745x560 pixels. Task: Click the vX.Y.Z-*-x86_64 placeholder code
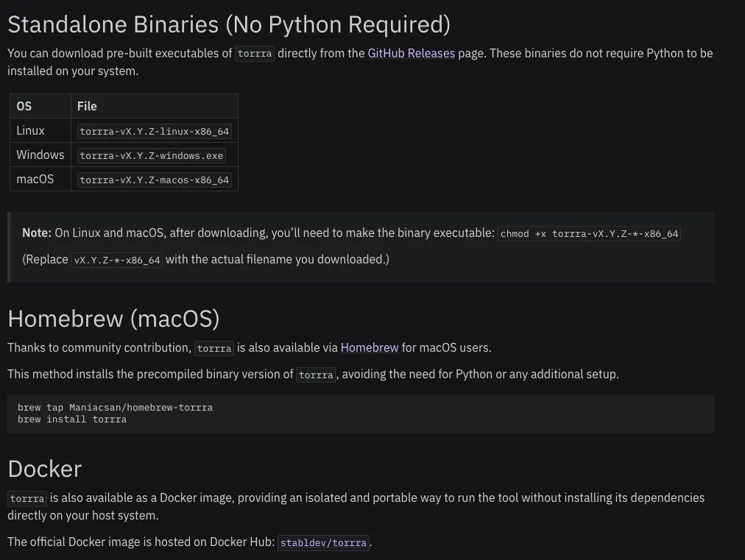[x=117, y=260]
